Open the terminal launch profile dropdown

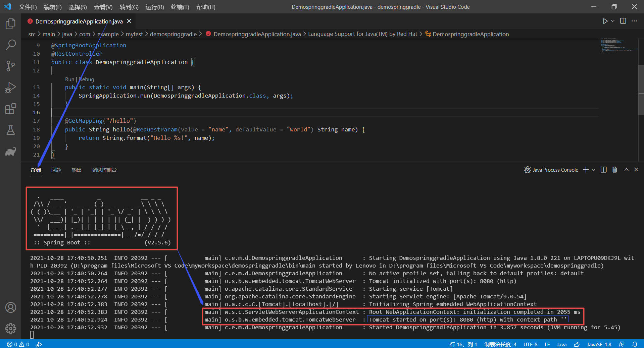click(x=593, y=170)
